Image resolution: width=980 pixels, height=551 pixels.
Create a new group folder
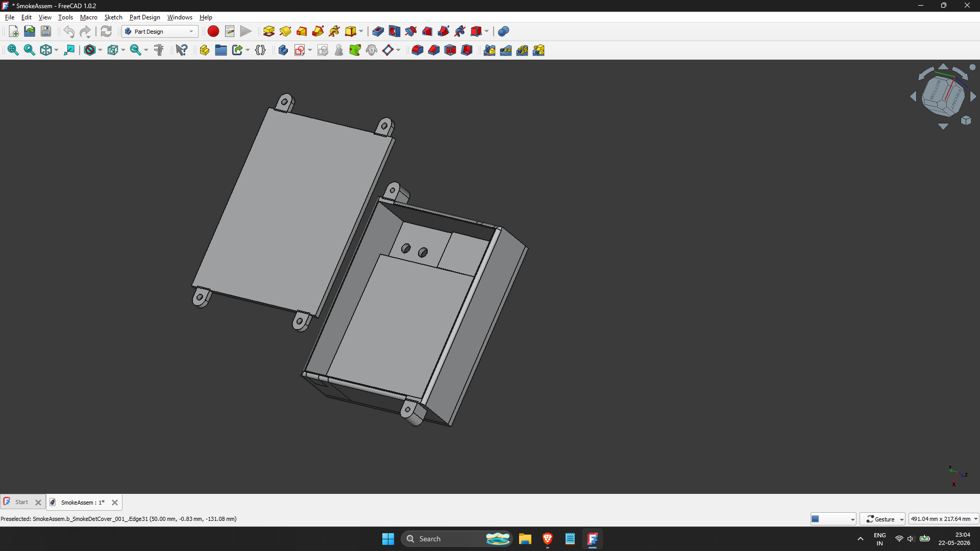[221, 50]
